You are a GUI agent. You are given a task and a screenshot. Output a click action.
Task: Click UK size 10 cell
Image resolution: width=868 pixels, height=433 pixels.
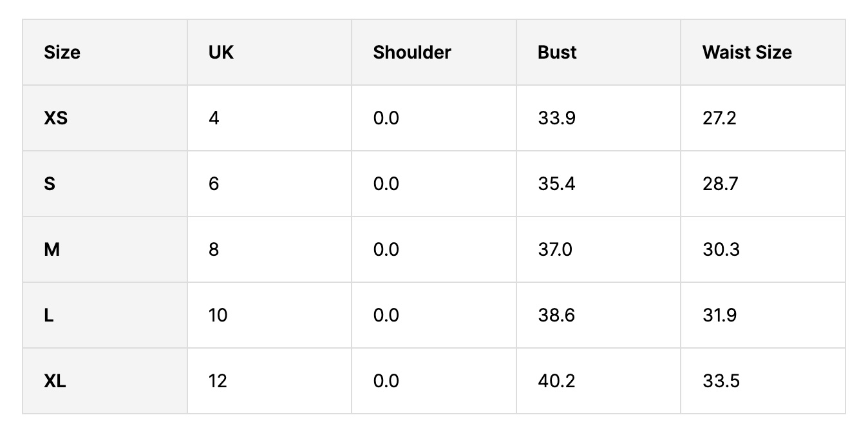pos(218,316)
